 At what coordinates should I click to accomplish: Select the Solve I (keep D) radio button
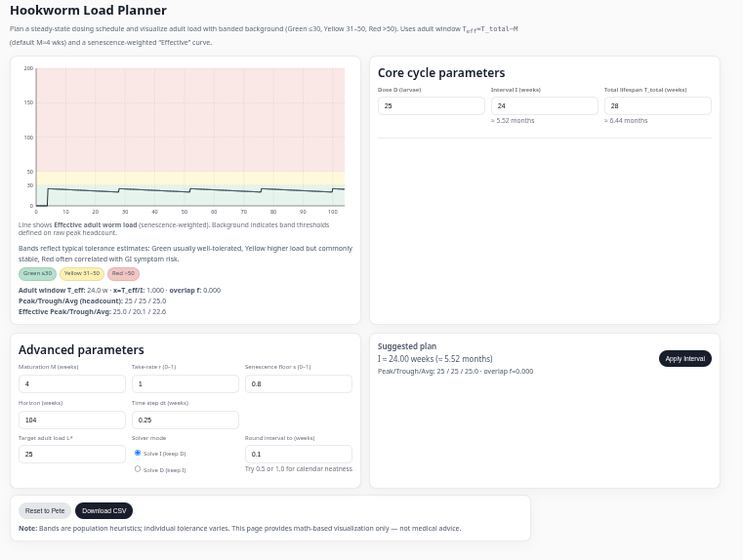tap(138, 453)
